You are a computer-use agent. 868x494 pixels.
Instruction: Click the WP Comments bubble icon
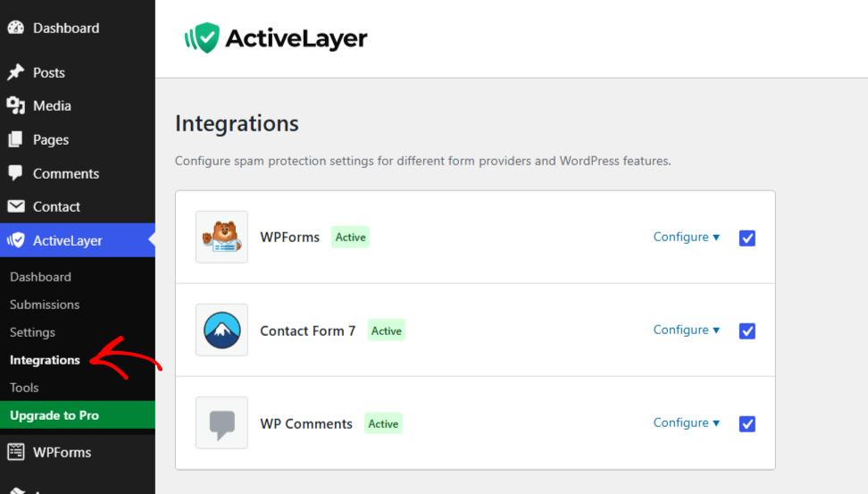click(222, 423)
